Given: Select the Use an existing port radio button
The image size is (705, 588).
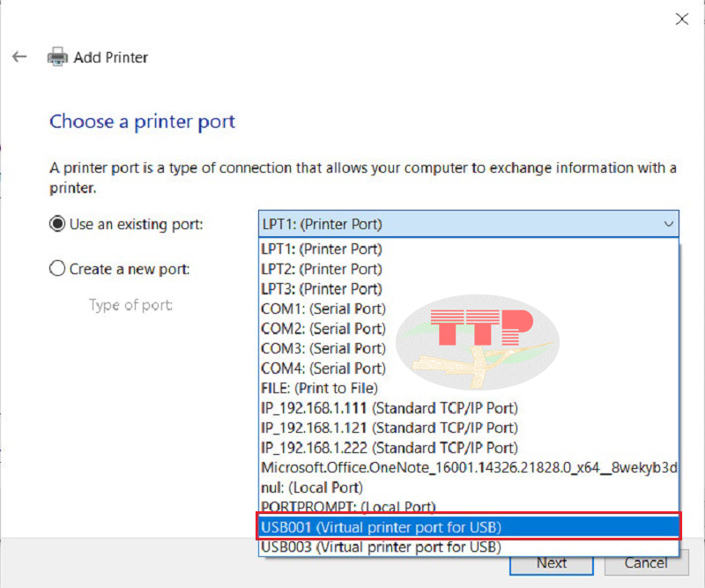Looking at the screenshot, I should tap(57, 224).
